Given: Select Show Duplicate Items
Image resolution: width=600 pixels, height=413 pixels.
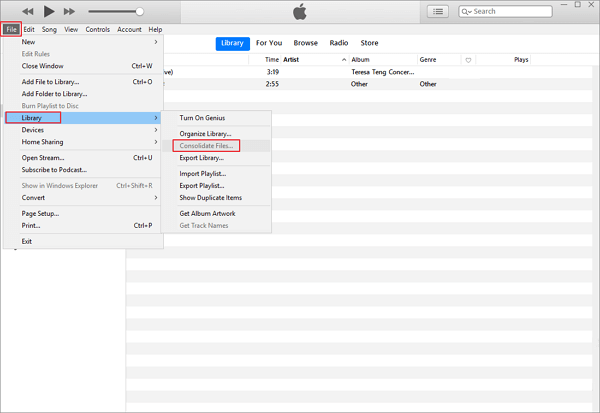Looking at the screenshot, I should 216,198.
